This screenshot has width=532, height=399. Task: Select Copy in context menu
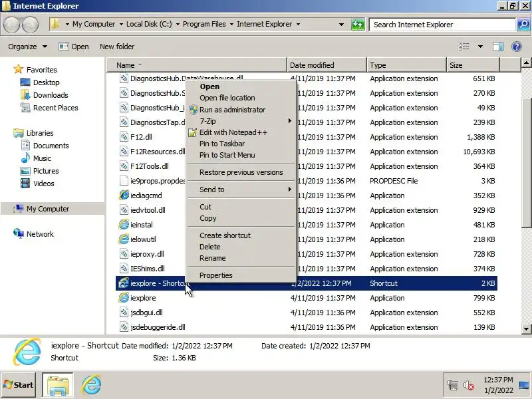[x=241, y=218]
